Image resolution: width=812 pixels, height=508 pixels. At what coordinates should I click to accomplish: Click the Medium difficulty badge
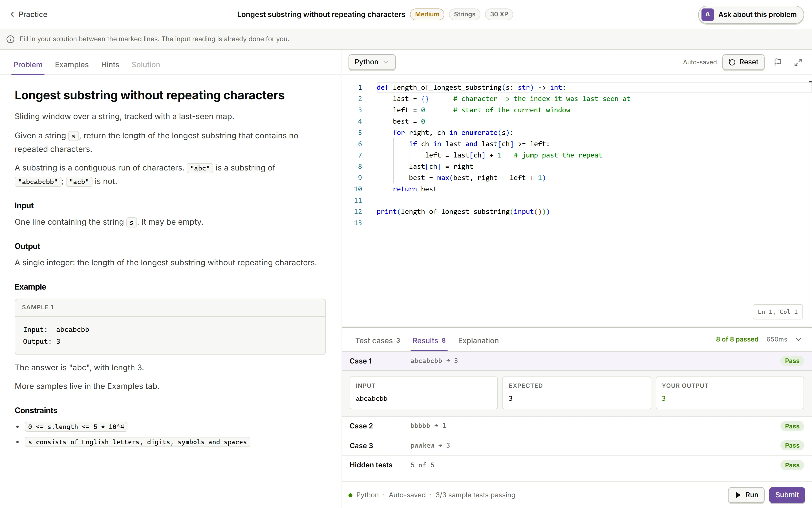(x=427, y=14)
